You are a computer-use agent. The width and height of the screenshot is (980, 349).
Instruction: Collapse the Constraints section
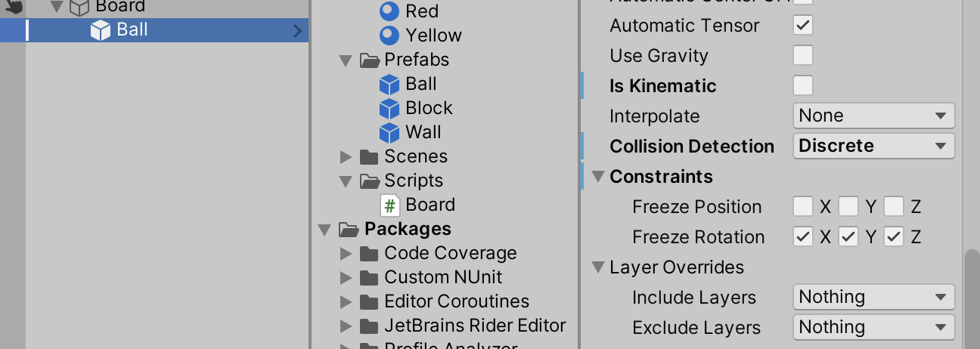598,177
